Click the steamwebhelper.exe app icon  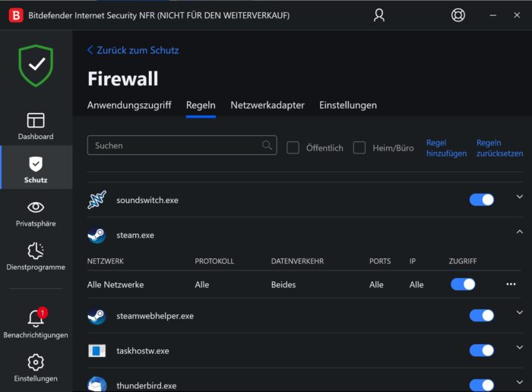pos(97,316)
